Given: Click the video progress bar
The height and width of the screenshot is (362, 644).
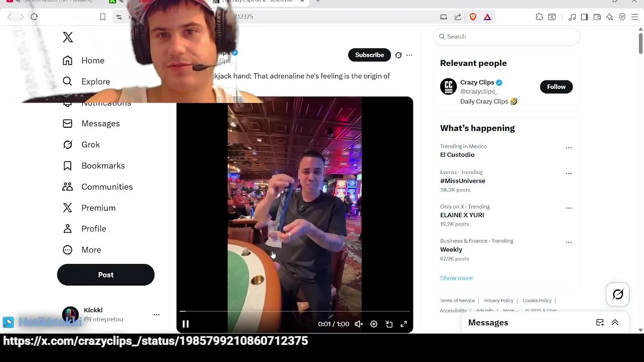Looking at the screenshot, I should coord(294,312).
